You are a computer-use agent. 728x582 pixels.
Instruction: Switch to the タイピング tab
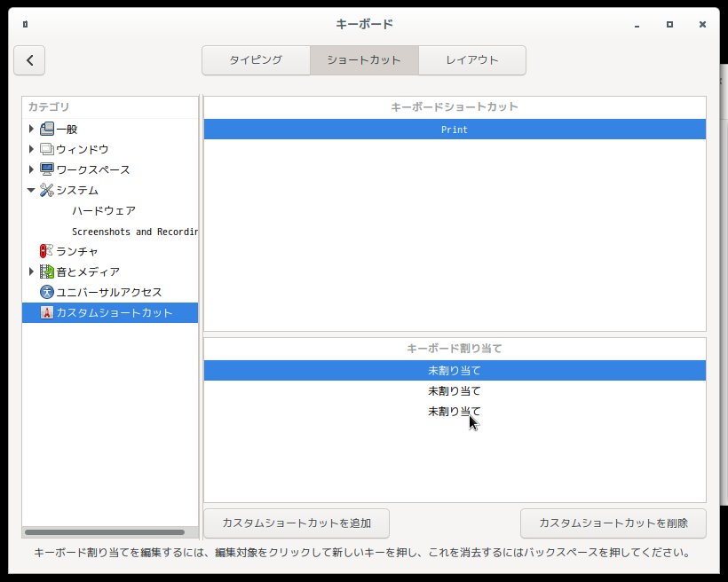point(256,60)
